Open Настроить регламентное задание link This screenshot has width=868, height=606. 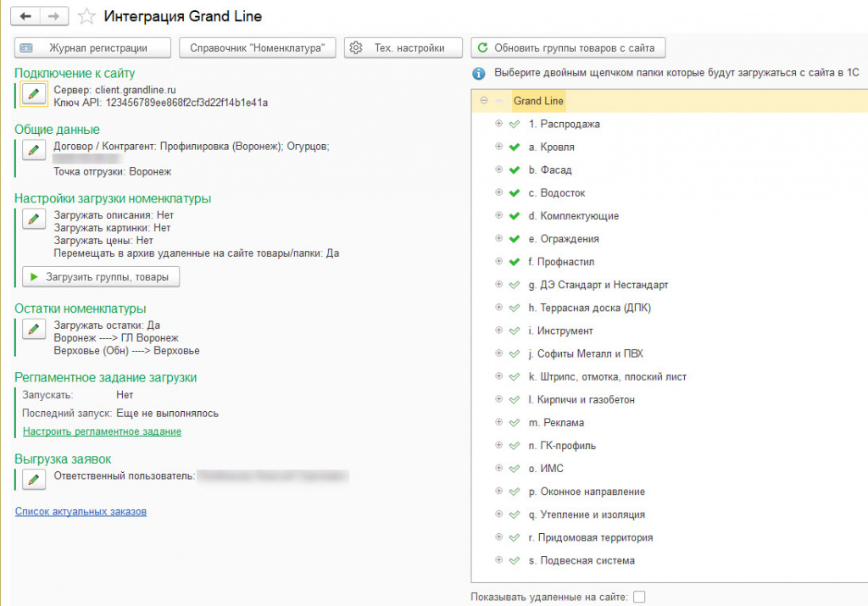point(102,431)
